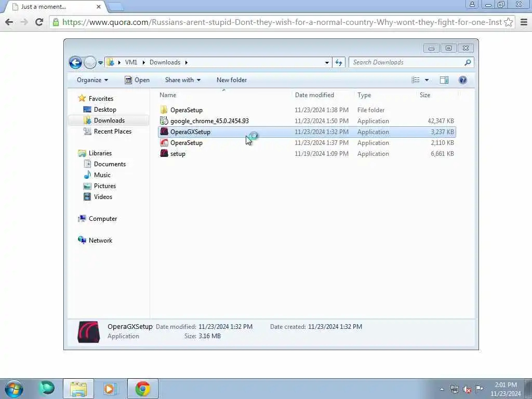Viewport: 532px width, 399px height.
Task: Click the Chrome profile person icon
Action: [x=472, y=4]
